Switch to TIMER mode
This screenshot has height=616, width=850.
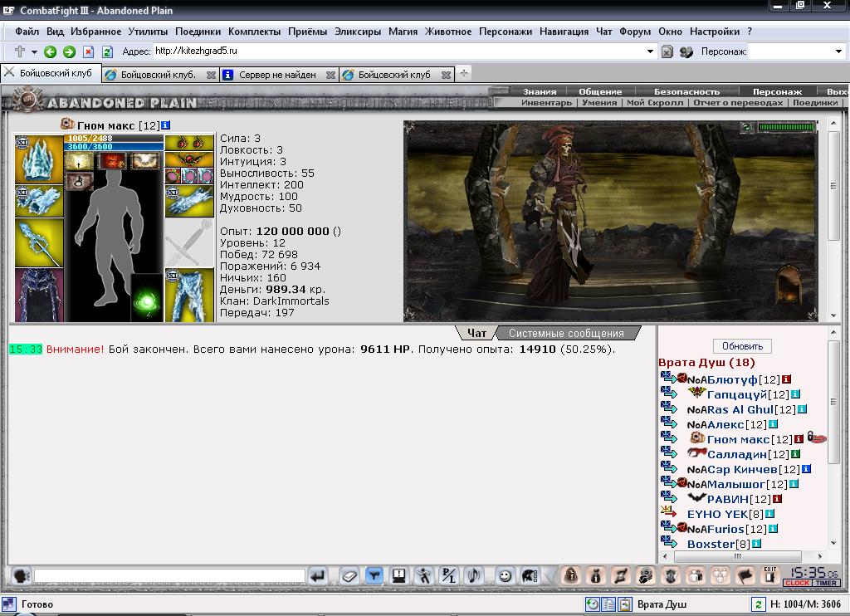pyautogui.click(x=826, y=583)
